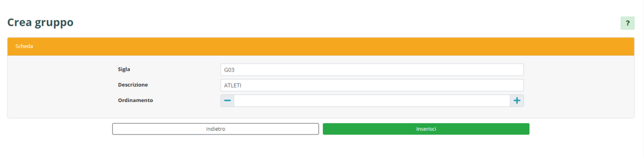
Task: Click the Descrizione field label
Action: (x=133, y=85)
